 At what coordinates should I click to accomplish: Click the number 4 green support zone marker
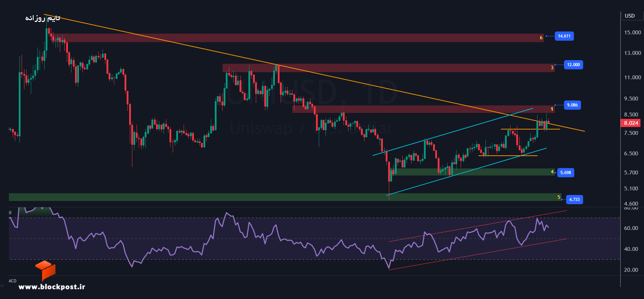(552, 172)
